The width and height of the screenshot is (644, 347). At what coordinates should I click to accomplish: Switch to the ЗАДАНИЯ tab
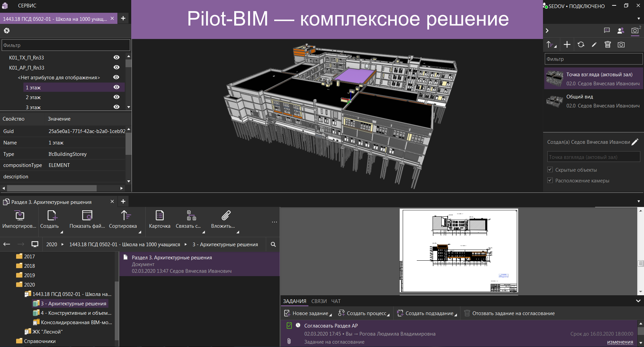click(x=295, y=301)
